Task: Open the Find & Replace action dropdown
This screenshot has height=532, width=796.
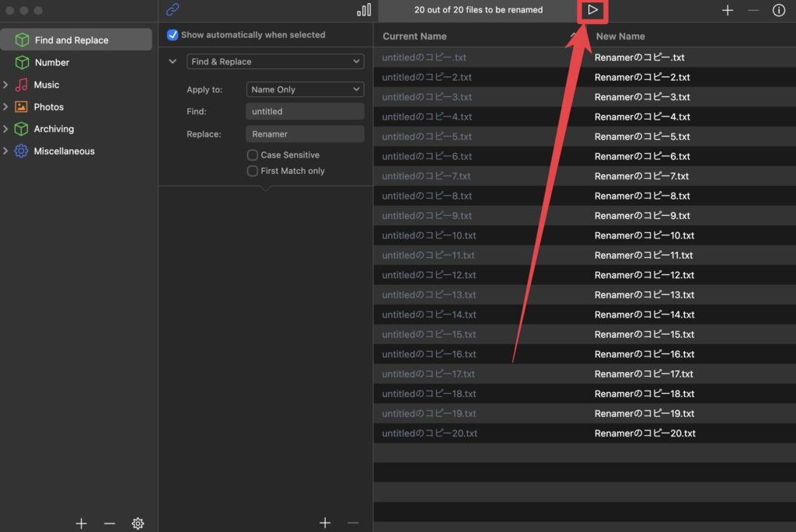Action: pos(275,61)
